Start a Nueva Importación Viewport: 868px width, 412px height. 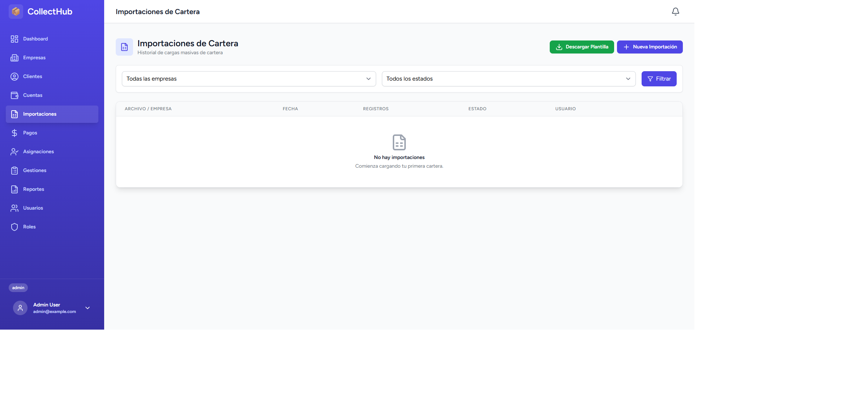coord(650,47)
